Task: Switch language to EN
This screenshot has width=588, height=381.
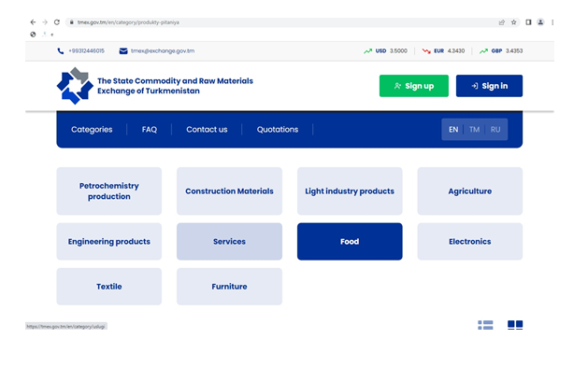Action: point(453,130)
